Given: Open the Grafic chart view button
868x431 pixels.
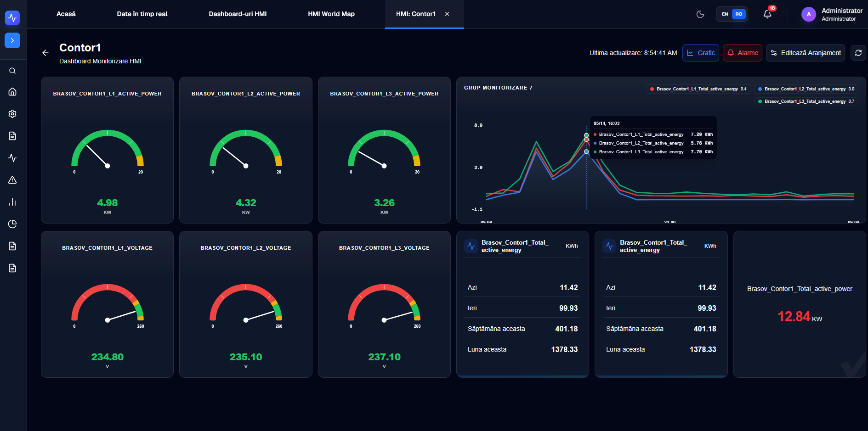Looking at the screenshot, I should pos(701,53).
